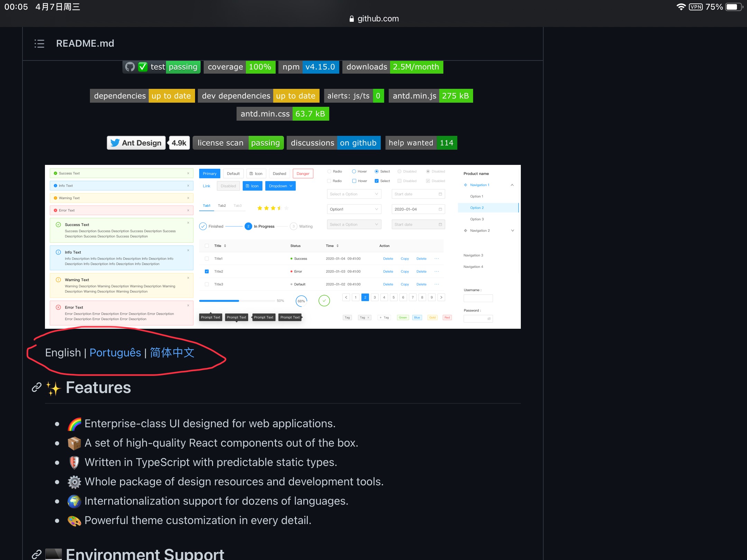
Task: Click the next-page arrow in the pagination
Action: tap(441, 297)
